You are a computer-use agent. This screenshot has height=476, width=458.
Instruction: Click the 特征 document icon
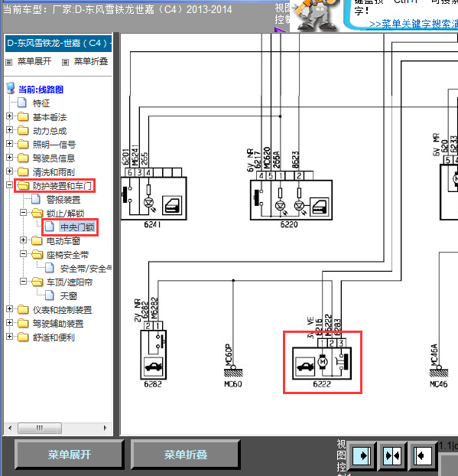tap(22, 103)
